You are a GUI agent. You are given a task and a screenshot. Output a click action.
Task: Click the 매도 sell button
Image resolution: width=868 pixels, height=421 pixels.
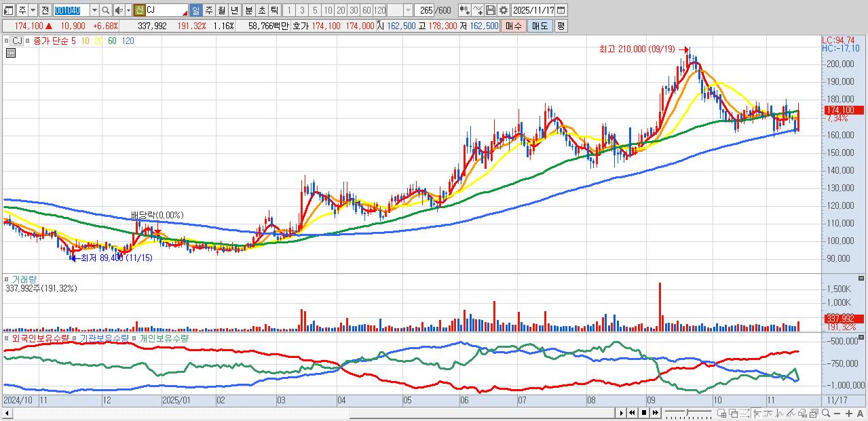(540, 26)
